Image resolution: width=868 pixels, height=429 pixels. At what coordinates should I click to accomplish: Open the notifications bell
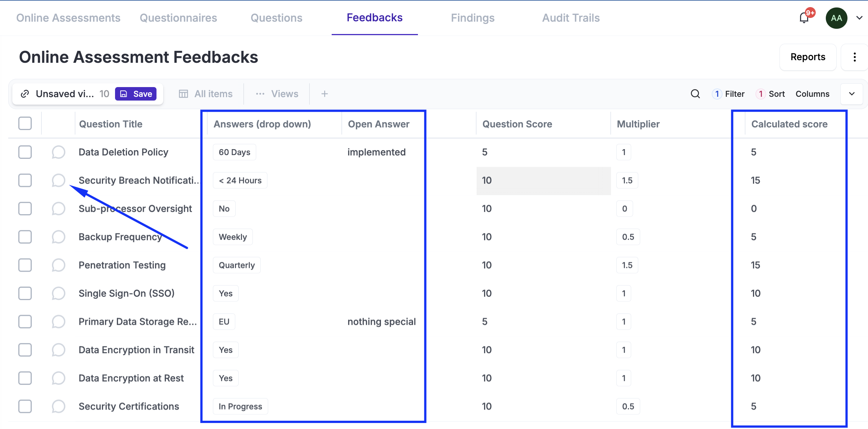point(804,18)
